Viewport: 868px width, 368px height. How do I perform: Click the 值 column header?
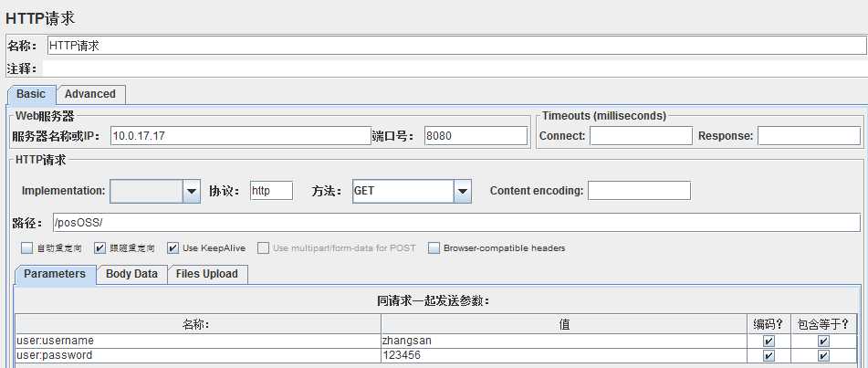pos(563,324)
